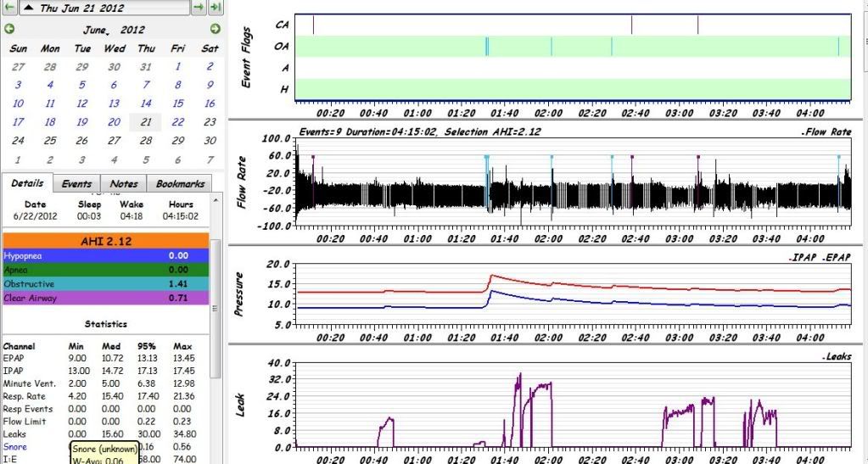Click the Leaks statistics row label

point(14,434)
